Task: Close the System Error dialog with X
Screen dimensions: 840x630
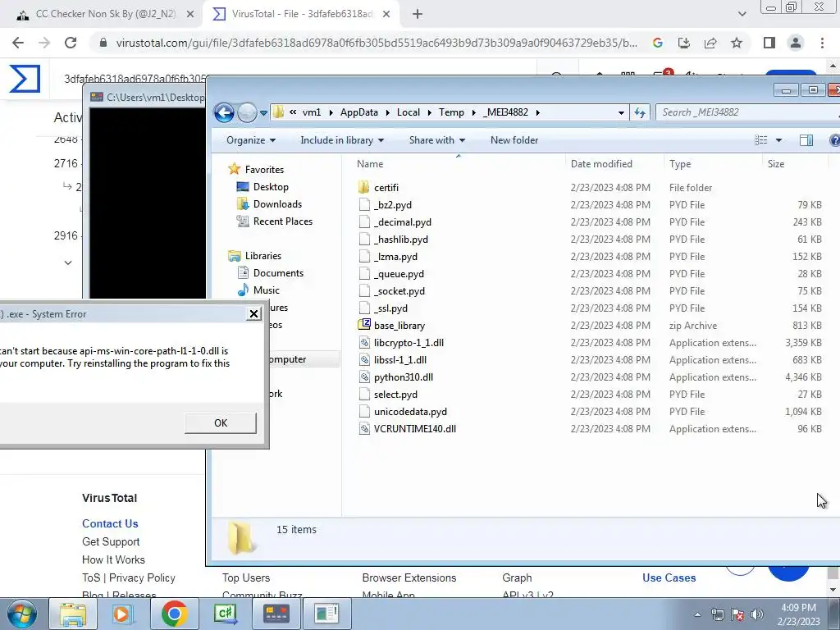Action: [254, 314]
